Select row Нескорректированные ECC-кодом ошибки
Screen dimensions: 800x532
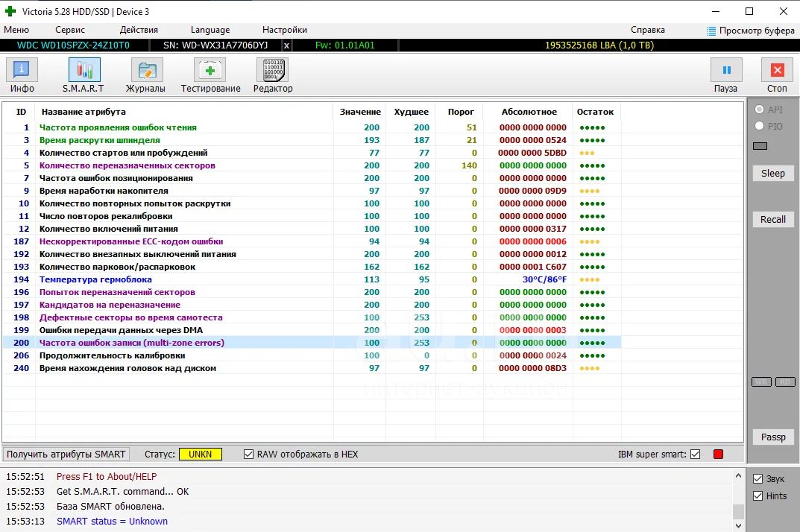(312, 241)
